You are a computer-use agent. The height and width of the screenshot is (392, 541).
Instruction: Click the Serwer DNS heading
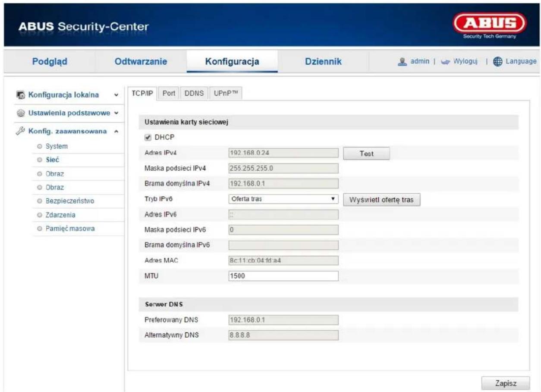(164, 304)
